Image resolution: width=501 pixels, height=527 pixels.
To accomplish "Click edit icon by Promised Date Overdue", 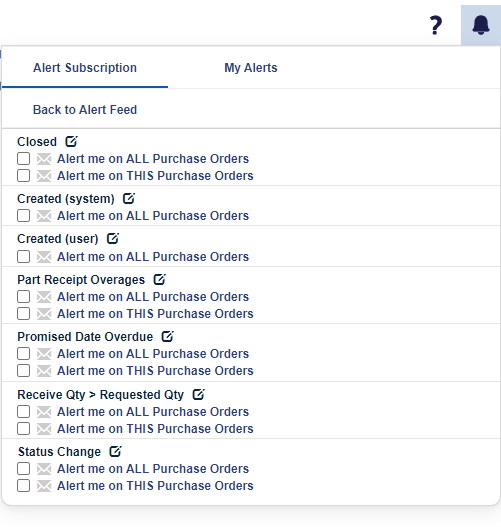I will click(168, 336).
